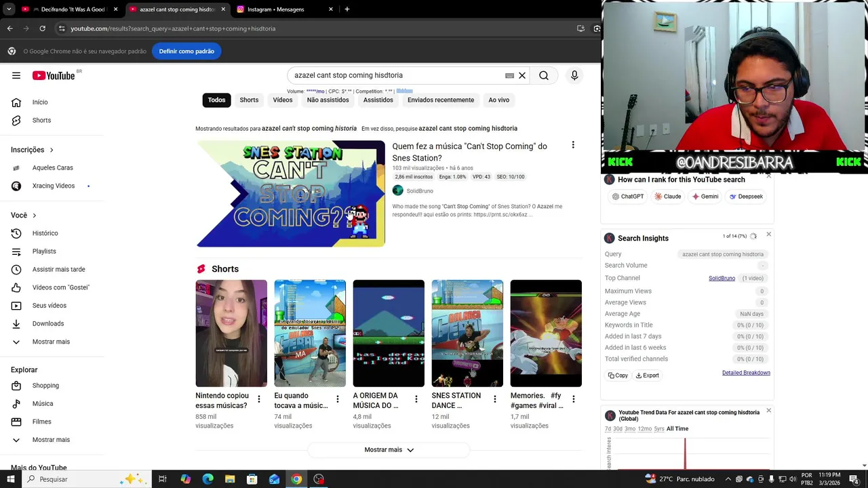Open options menu for Snes Station video
The height and width of the screenshot is (488, 868).
pyautogui.click(x=573, y=145)
